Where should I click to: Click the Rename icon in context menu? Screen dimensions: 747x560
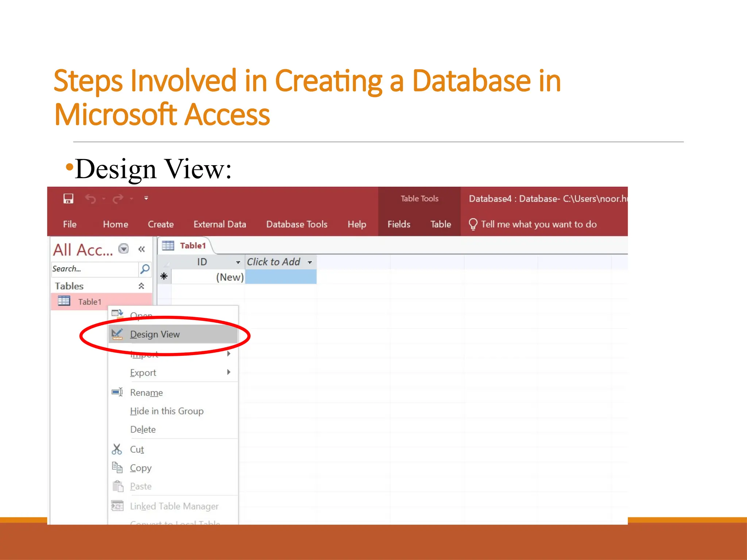pos(117,392)
